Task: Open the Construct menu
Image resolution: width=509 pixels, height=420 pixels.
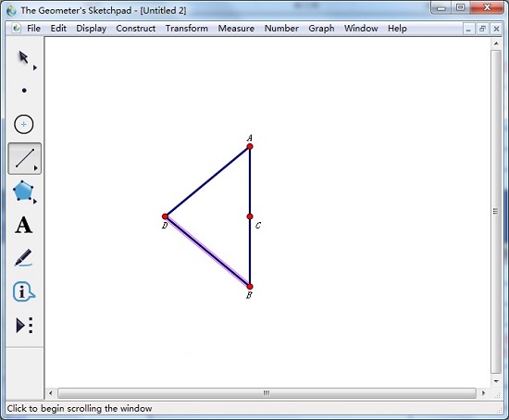Action: [136, 29]
